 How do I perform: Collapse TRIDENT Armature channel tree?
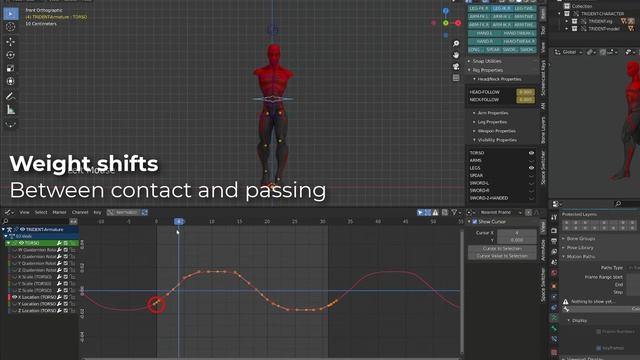pyautogui.click(x=3, y=229)
